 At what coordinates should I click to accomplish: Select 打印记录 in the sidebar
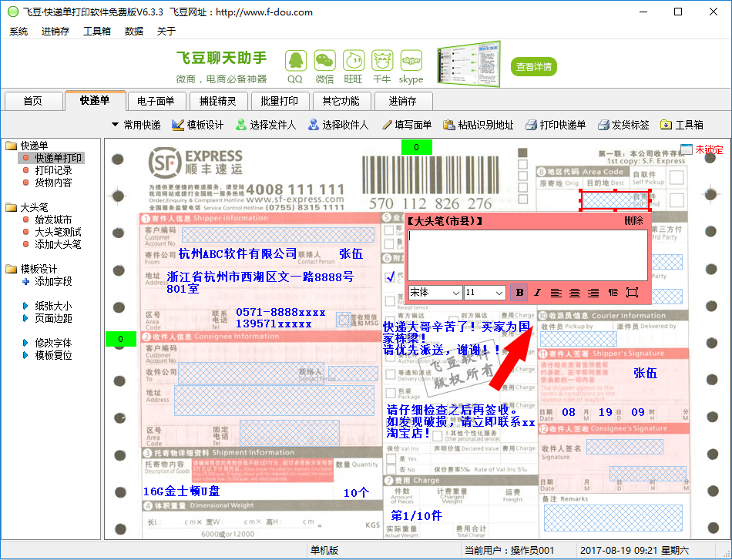(x=53, y=170)
